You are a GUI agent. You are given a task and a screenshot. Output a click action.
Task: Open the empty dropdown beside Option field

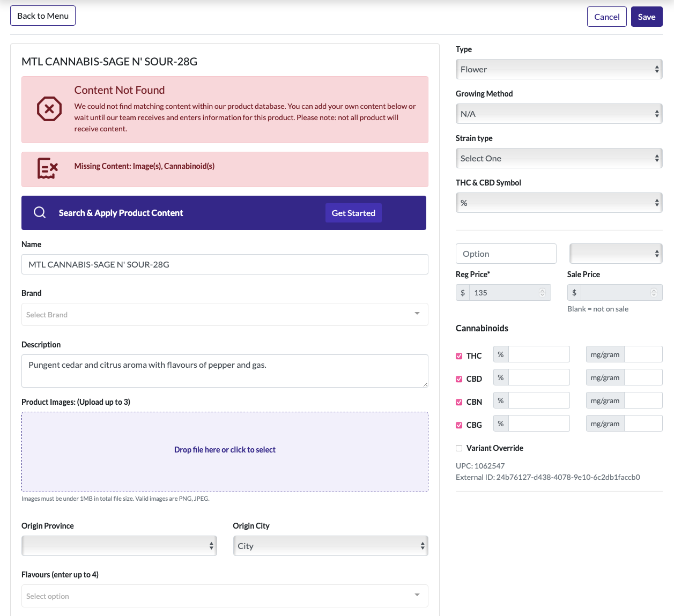pos(616,254)
